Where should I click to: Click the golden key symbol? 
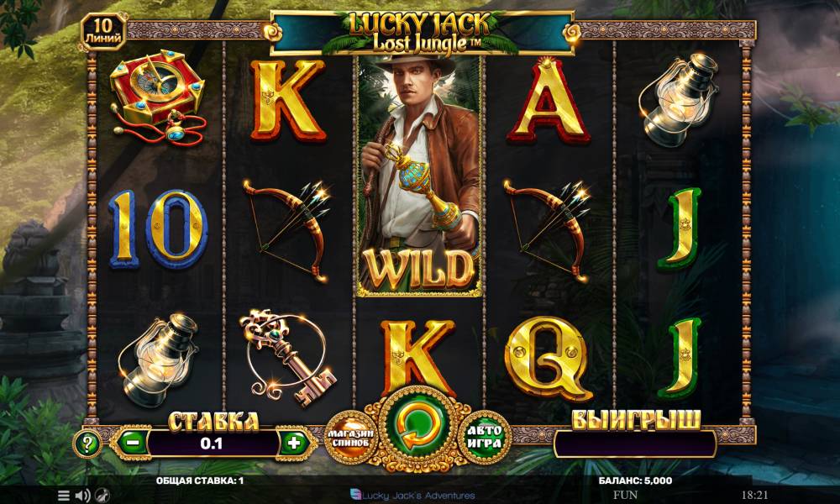click(287, 357)
